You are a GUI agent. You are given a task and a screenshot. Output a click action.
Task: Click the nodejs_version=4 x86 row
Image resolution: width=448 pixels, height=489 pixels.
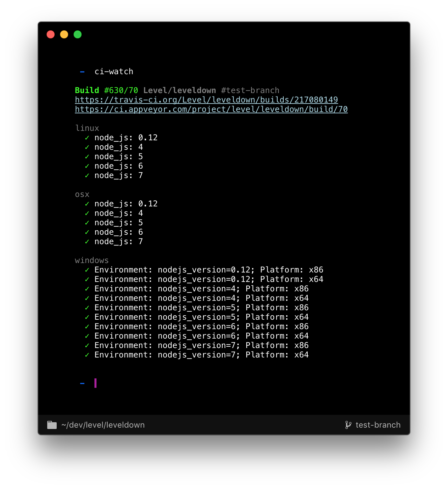click(197, 289)
